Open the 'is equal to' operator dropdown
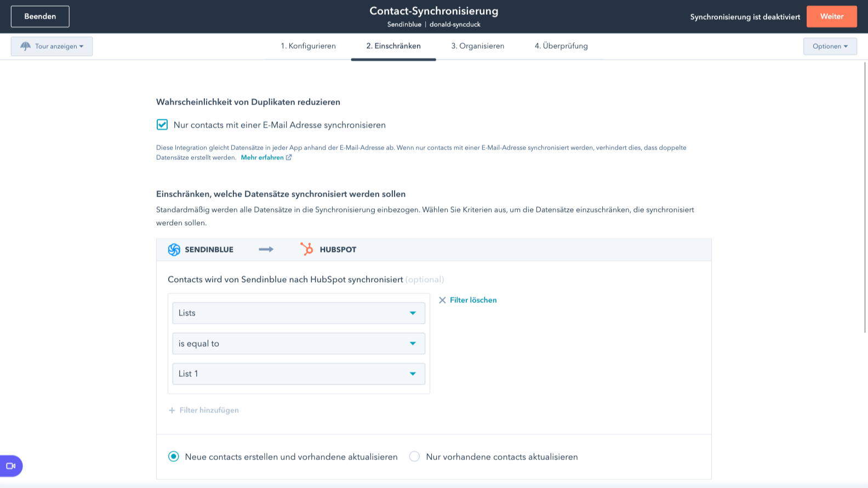This screenshot has width=868, height=488. click(299, 343)
